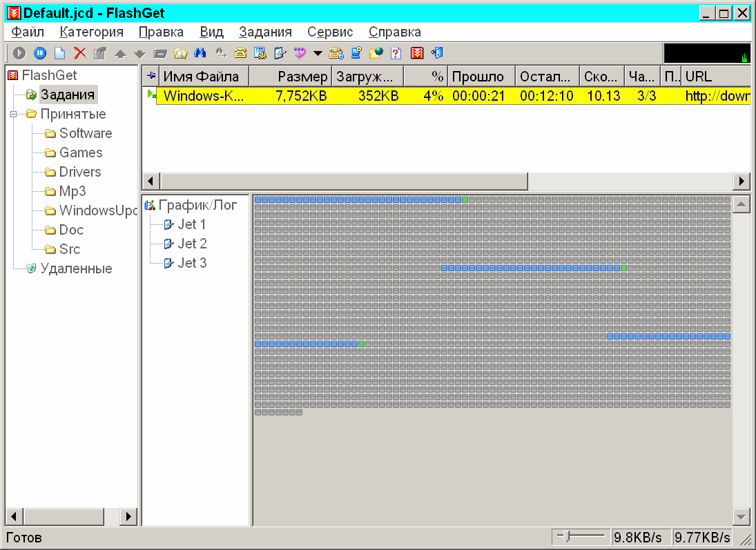Click the folder with magnifier icon
756x550 pixels.
pos(180,53)
